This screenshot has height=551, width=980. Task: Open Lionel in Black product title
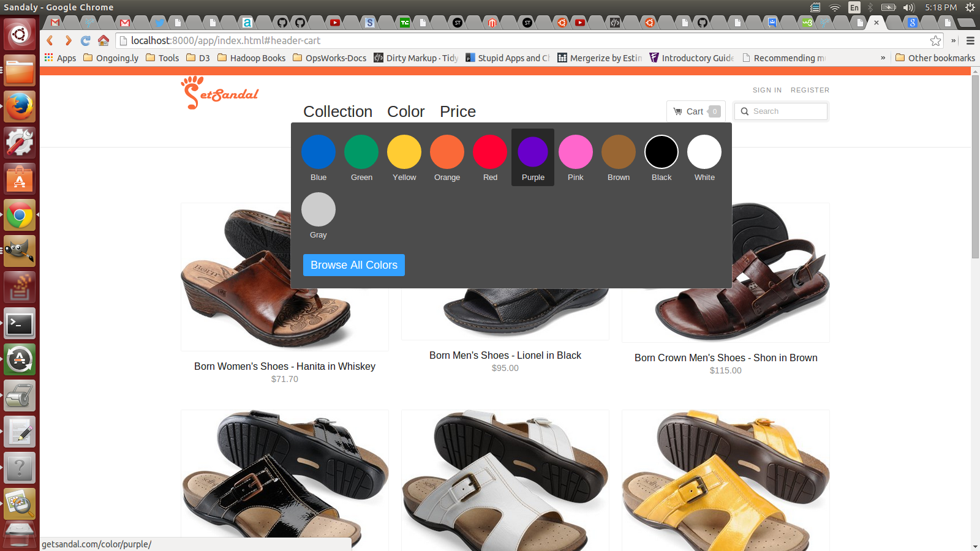tap(505, 355)
